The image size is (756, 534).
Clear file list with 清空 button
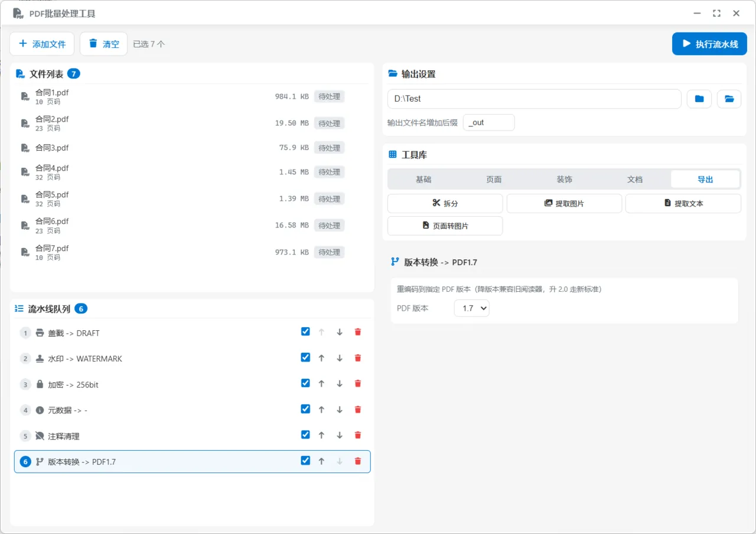pyautogui.click(x=103, y=44)
